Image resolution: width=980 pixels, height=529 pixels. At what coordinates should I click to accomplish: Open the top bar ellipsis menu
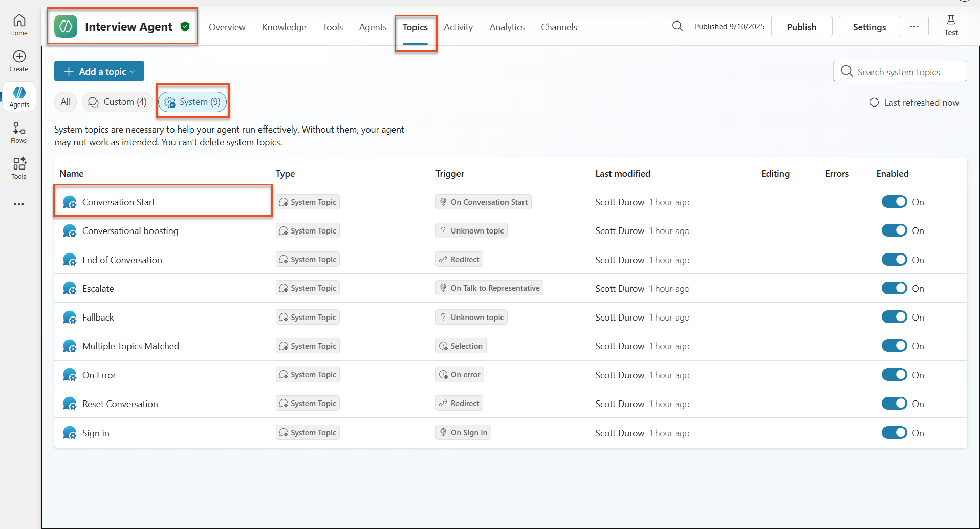pyautogui.click(x=914, y=27)
